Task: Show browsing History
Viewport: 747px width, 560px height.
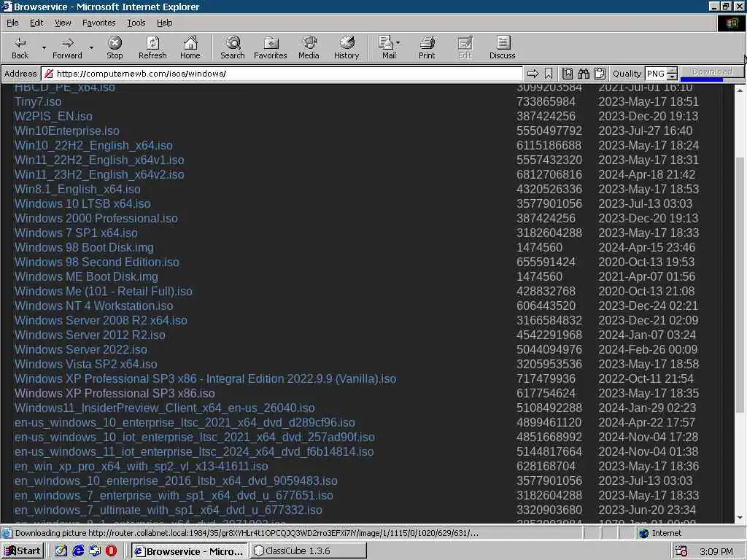Action: click(x=347, y=47)
